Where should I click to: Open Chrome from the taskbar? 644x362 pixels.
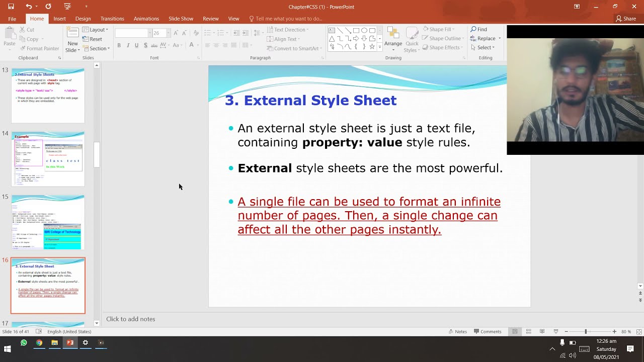tap(39, 343)
